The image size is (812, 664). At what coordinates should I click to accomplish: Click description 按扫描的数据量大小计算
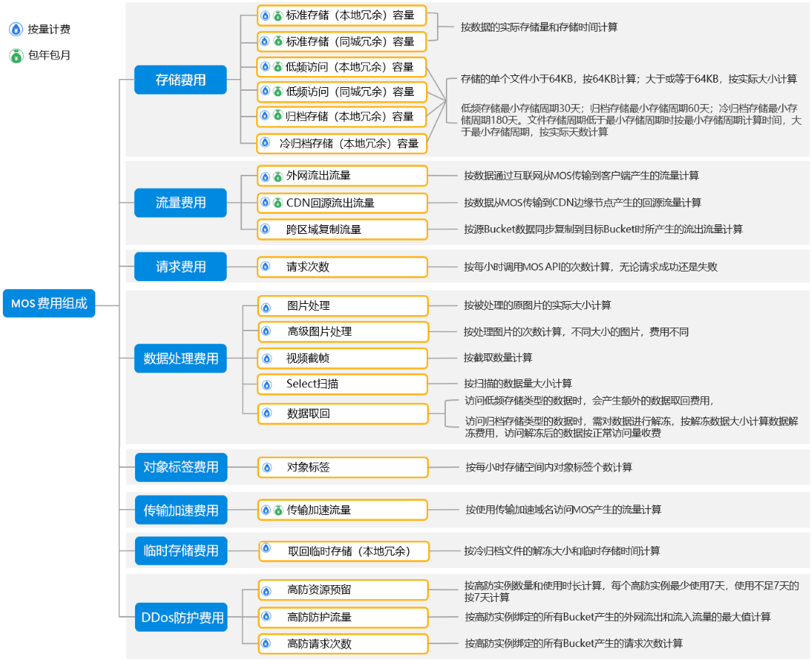518,384
